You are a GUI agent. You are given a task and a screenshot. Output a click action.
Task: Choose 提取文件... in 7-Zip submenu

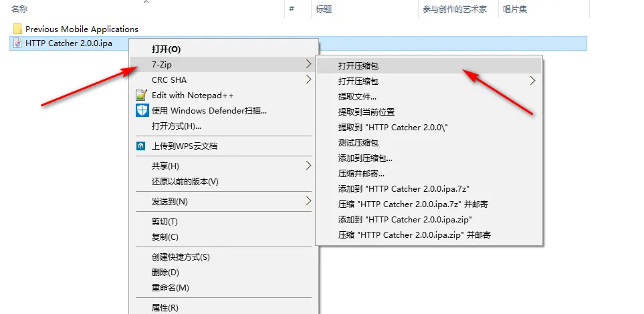tap(429, 96)
